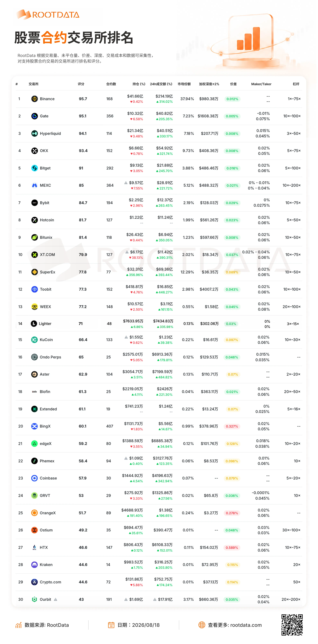Click Binance score value 95.7
318x644 pixels.
click(83, 99)
